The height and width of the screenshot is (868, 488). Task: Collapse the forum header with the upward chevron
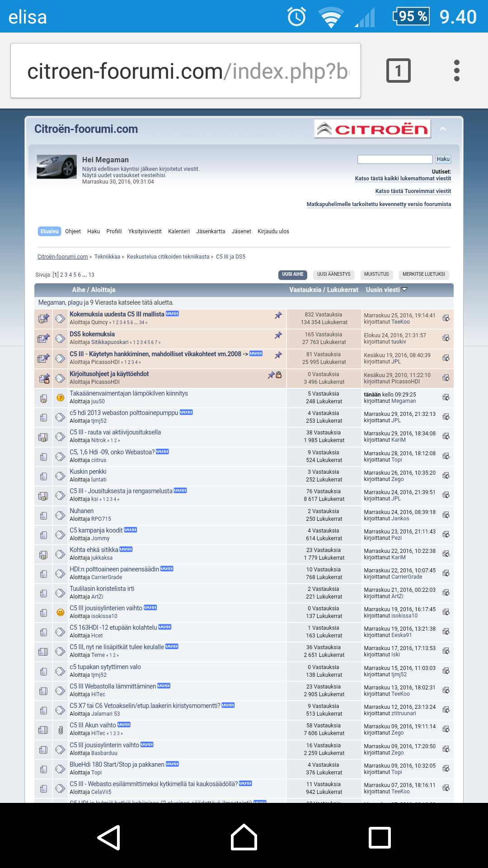(x=443, y=129)
